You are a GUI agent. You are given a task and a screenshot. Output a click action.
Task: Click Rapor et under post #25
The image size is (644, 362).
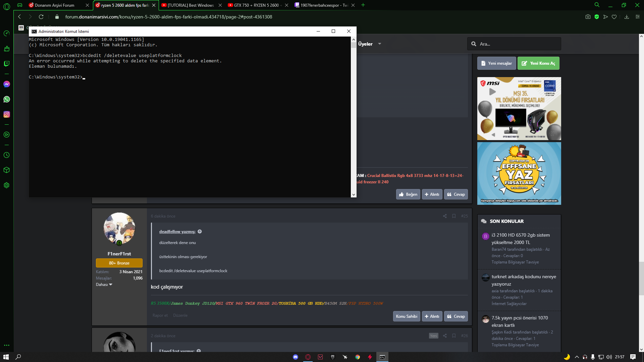(x=160, y=315)
